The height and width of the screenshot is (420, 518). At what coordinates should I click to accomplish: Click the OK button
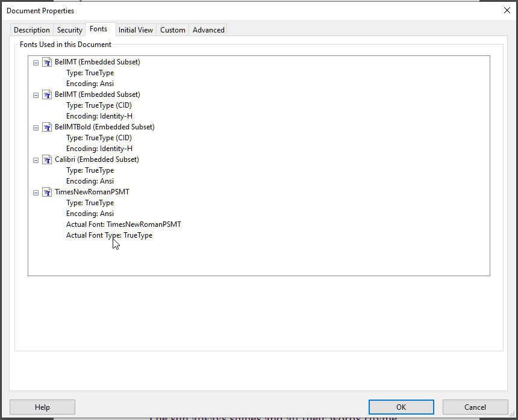401,407
